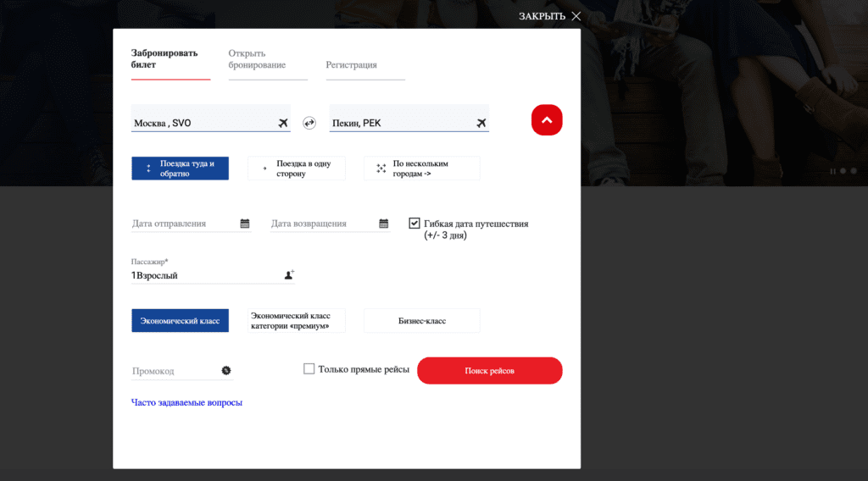Viewport: 868px width, 481px height.
Task: Click the Поиск рейсов button
Action: (x=489, y=370)
